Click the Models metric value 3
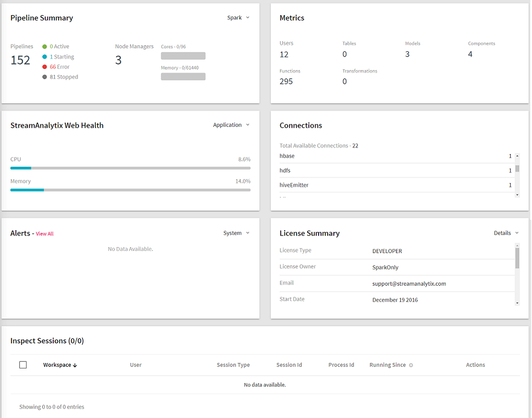This screenshot has width=532, height=418. 407,54
